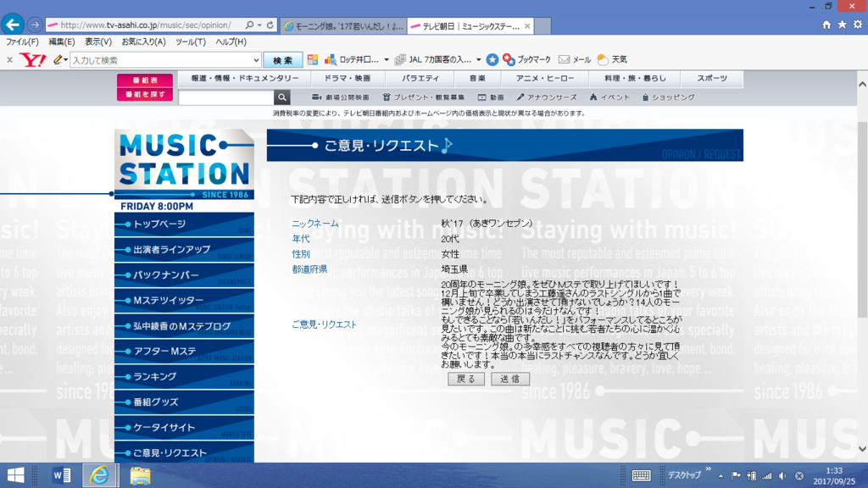Open File Explorer from the taskbar
This screenshot has width=868, height=488.
[140, 475]
